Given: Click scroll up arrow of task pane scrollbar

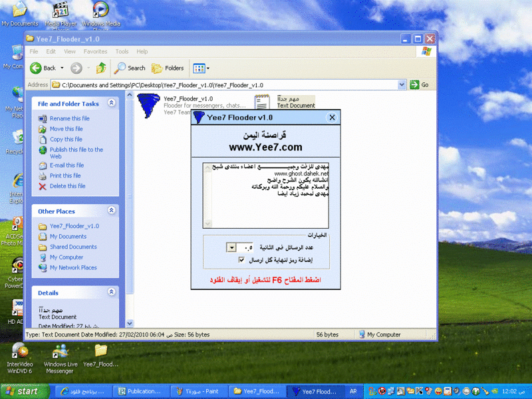Looking at the screenshot, I should click(x=130, y=95).
